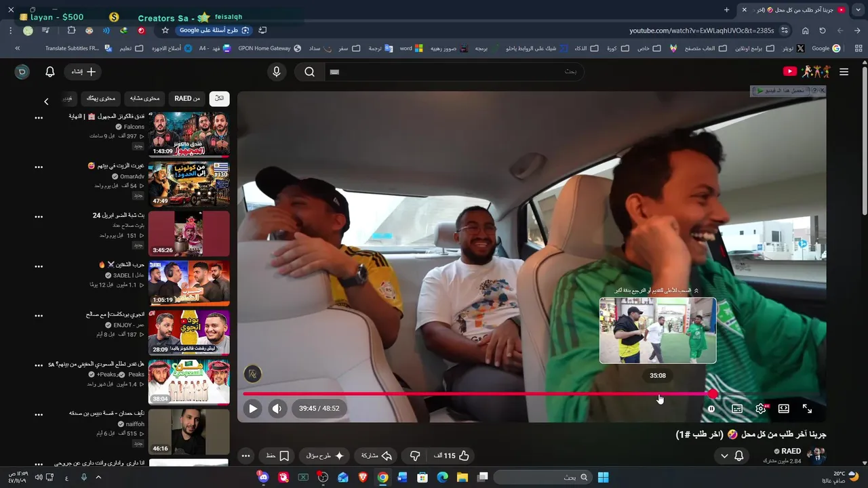Image resolution: width=868 pixels, height=488 pixels.
Task: Save the video with حفظ button
Action: tap(278, 456)
